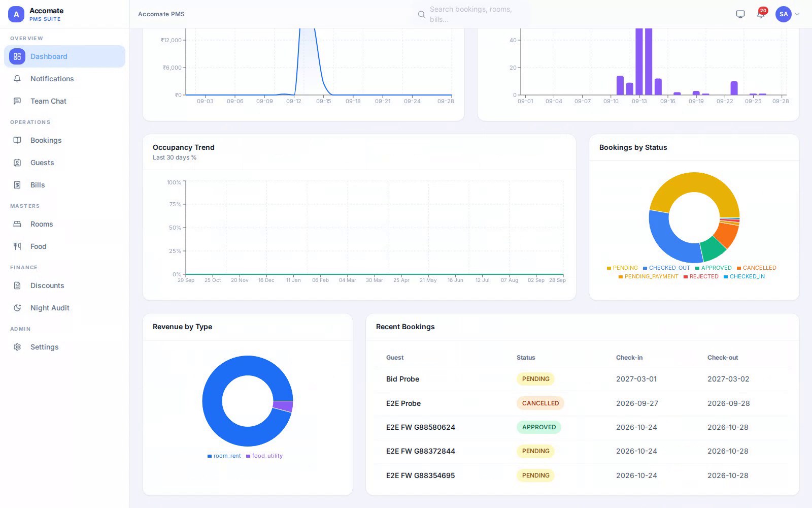The height and width of the screenshot is (508, 812).
Task: Click the Guests contact icon
Action: pos(17,163)
